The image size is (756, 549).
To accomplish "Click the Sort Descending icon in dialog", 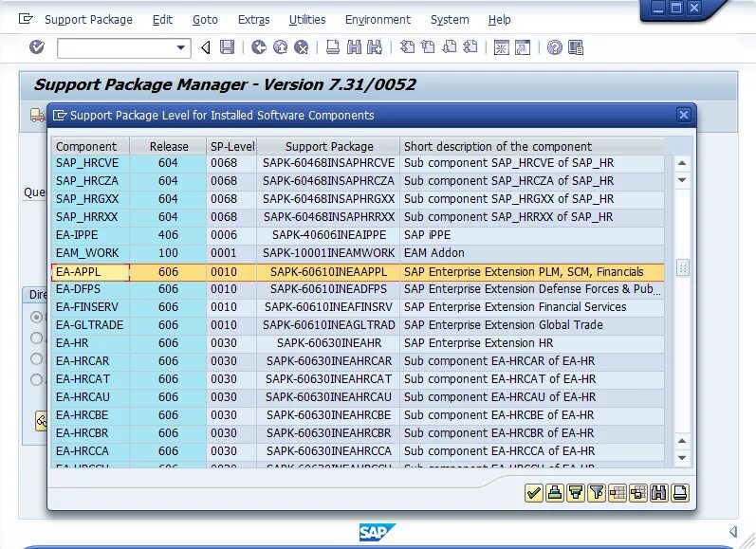I will point(576,493).
